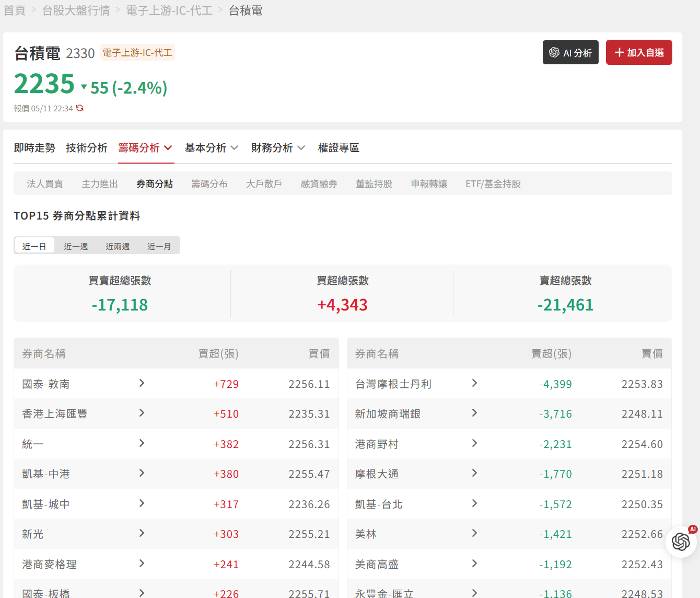Open the floating AI assistant icon
The image size is (700, 598).
point(681,542)
